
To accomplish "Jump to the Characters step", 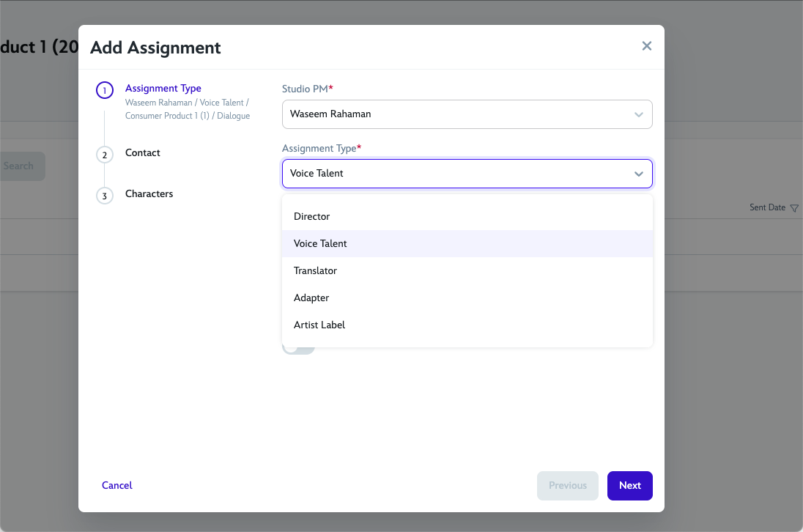I will pos(149,193).
